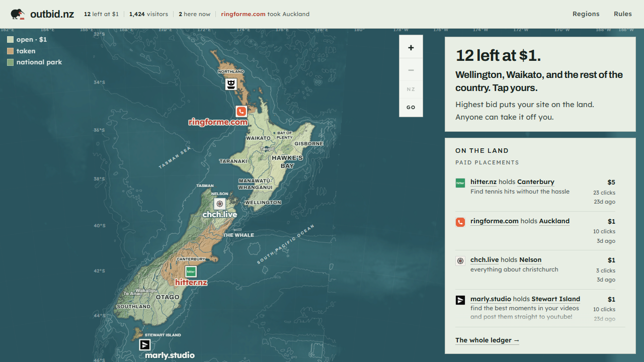644x362 pixels.
Task: Open Nelson region link in ledger
Action: point(530,260)
